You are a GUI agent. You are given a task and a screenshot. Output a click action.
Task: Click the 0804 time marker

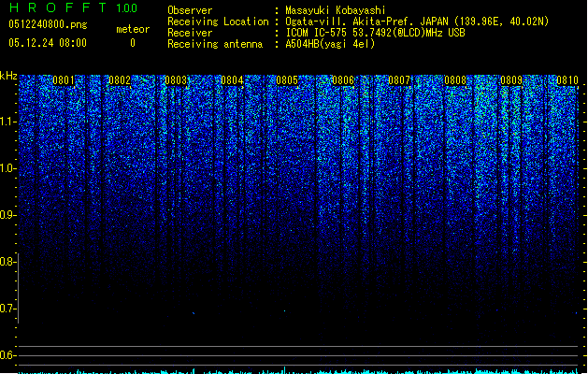[x=232, y=80]
